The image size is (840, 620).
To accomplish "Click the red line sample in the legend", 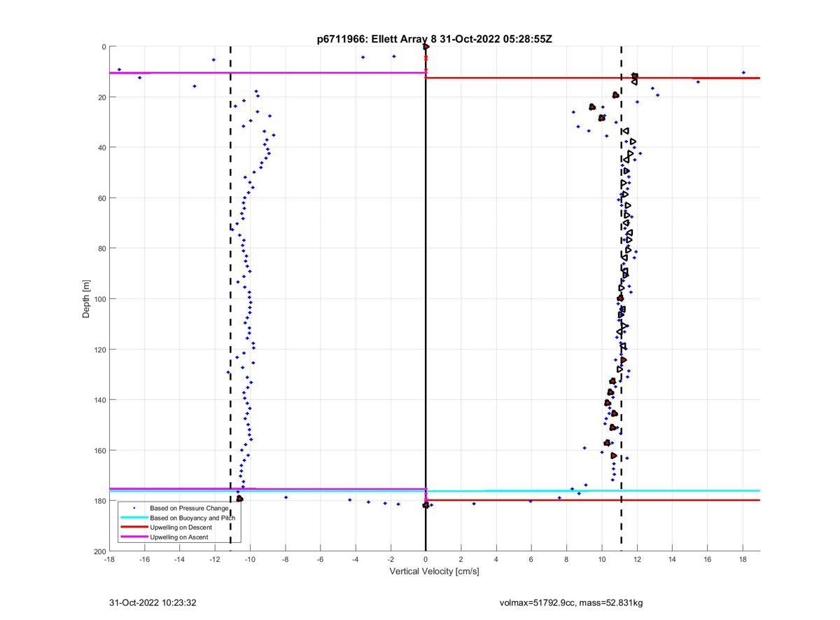I will [x=134, y=528].
